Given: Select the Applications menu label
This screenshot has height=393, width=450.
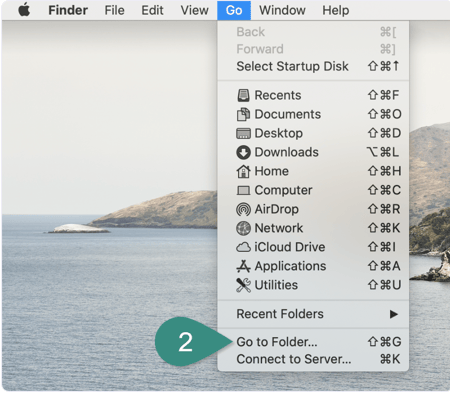Looking at the screenshot, I should pyautogui.click(x=290, y=266).
